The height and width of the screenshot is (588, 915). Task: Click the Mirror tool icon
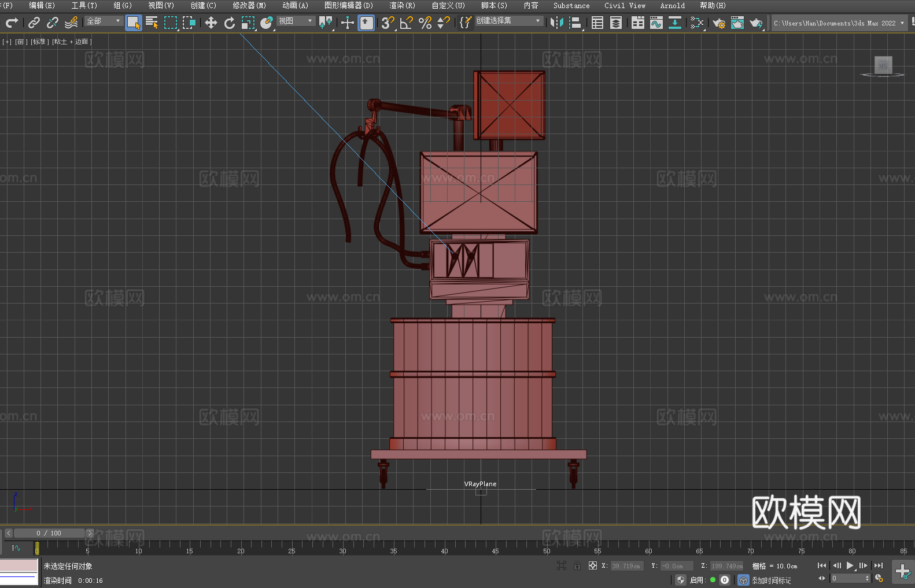556,23
